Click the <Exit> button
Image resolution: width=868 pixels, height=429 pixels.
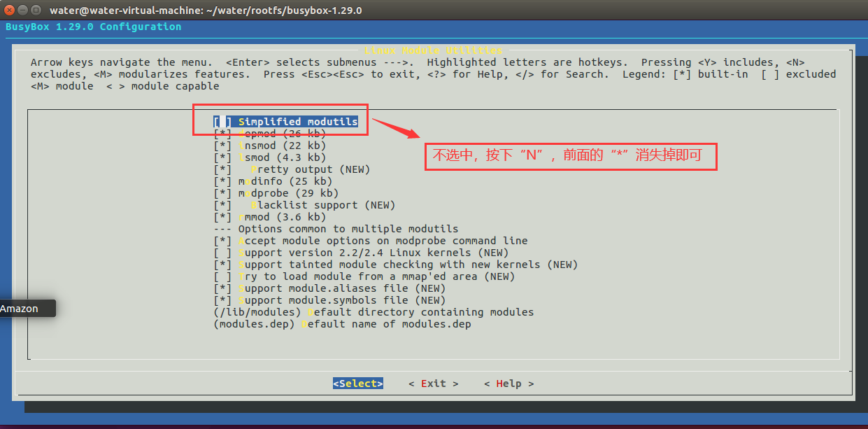pyautogui.click(x=432, y=383)
